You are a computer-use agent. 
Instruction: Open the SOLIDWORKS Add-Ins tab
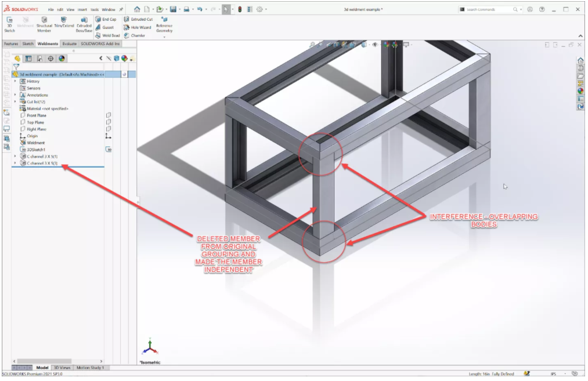100,44
